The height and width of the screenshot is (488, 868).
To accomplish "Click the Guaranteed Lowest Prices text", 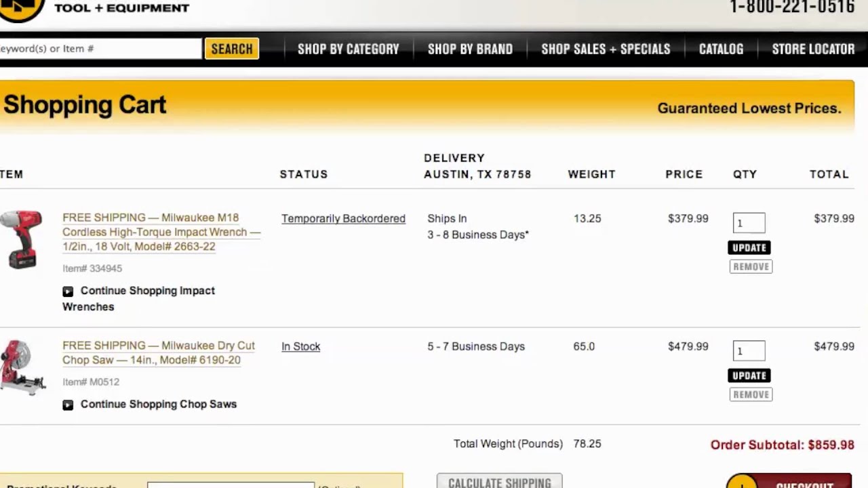I will pos(749,108).
